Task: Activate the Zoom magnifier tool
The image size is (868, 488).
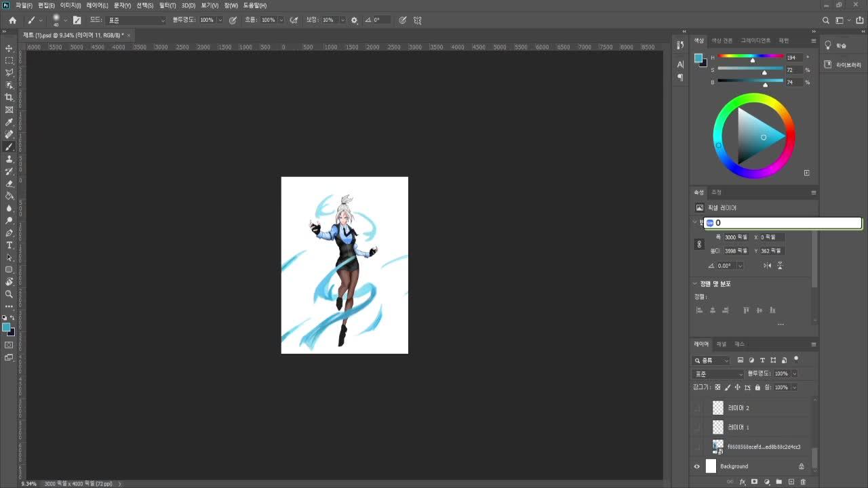Action: coord(9,294)
